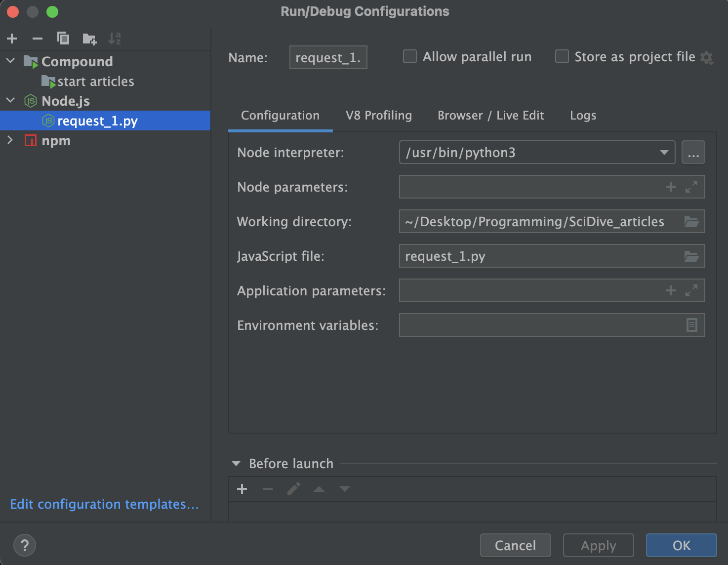
Task: Expand the npm configurations node
Action: coord(10,140)
